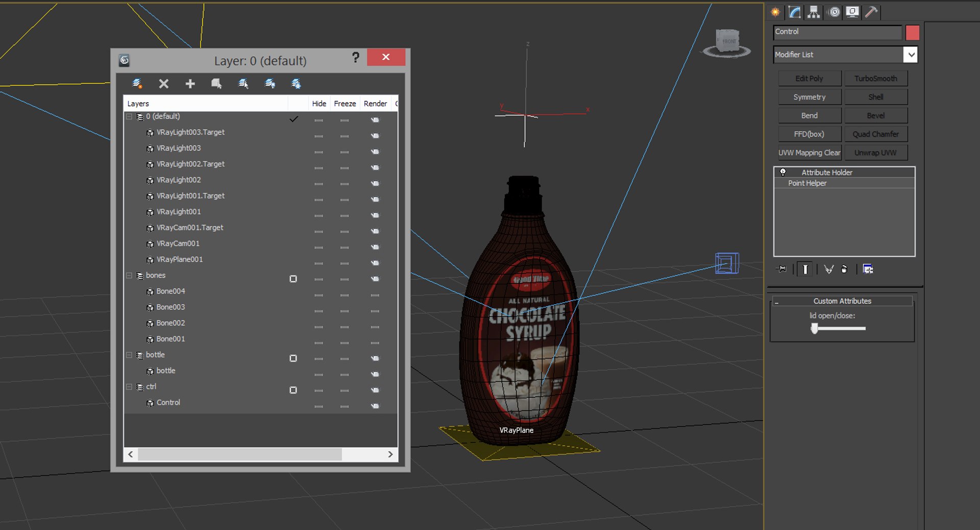The height and width of the screenshot is (530, 980).
Task: Toggle Hide for the bones layer
Action: (318, 279)
